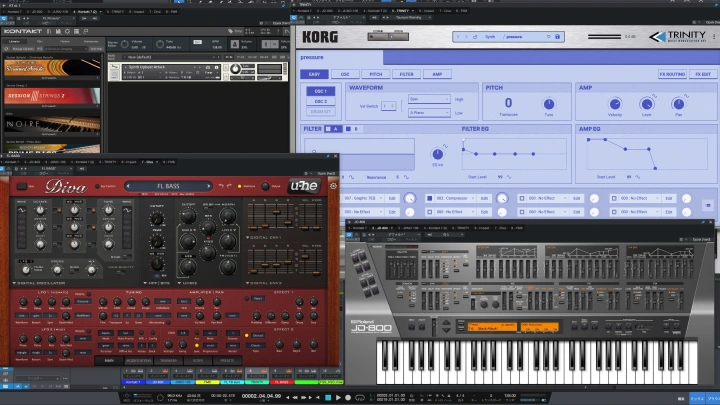Click the Korg preset refresh icon
720x405 pixels.
pos(475,37)
